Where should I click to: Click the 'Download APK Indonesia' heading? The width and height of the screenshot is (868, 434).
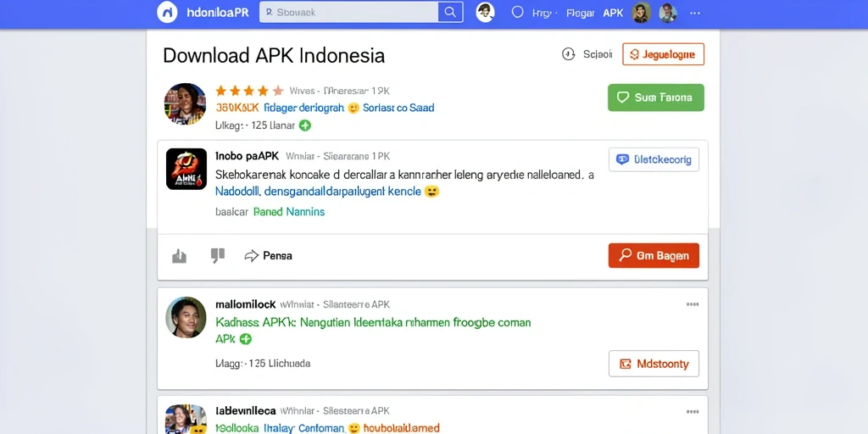[274, 55]
